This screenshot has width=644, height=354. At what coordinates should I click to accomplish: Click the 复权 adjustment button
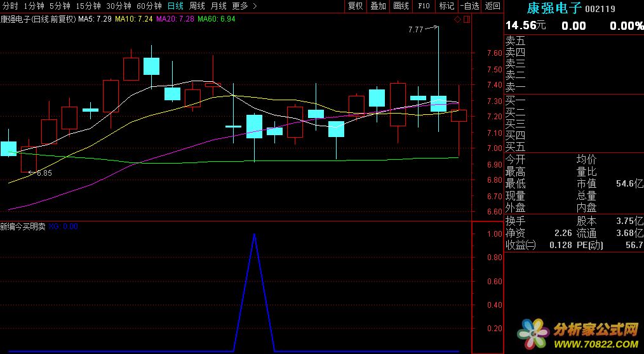355,6
